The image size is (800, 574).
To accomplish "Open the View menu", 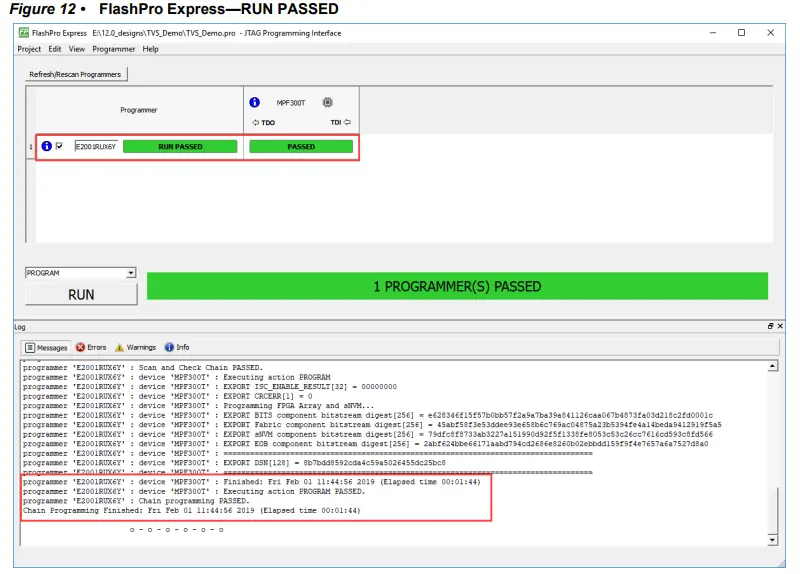I will pyautogui.click(x=77, y=49).
